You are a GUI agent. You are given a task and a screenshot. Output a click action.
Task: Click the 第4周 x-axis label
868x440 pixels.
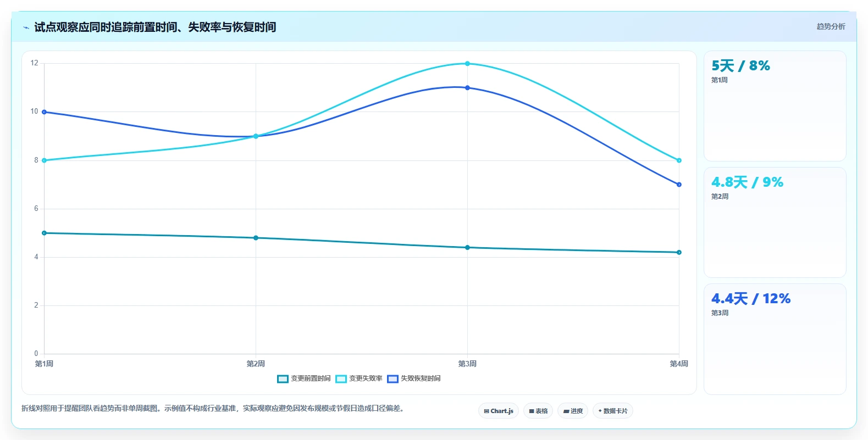tap(679, 364)
